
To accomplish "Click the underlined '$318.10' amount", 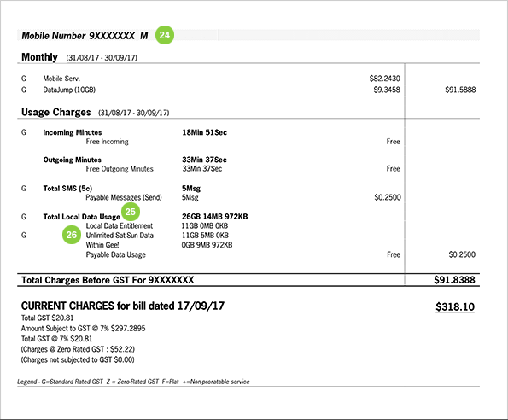I will (455, 307).
